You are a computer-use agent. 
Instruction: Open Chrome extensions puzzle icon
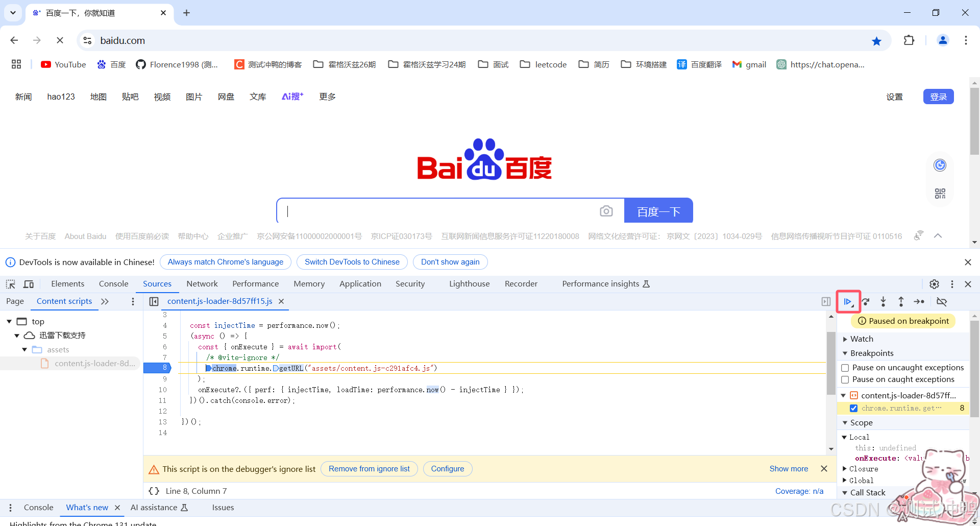click(x=909, y=40)
